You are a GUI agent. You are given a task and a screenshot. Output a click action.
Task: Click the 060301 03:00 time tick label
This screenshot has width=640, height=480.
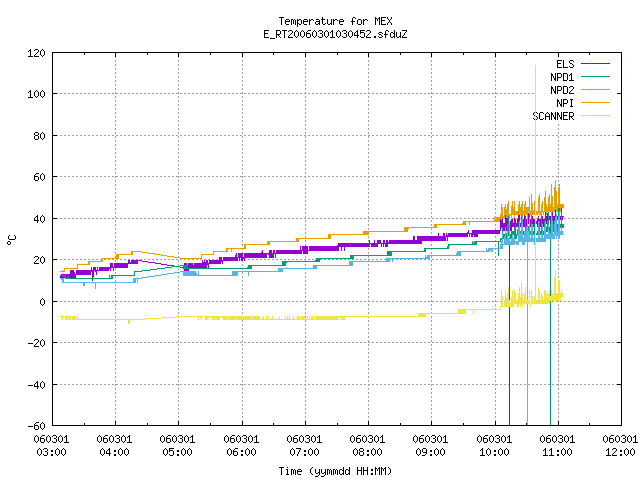pyautogui.click(x=51, y=446)
